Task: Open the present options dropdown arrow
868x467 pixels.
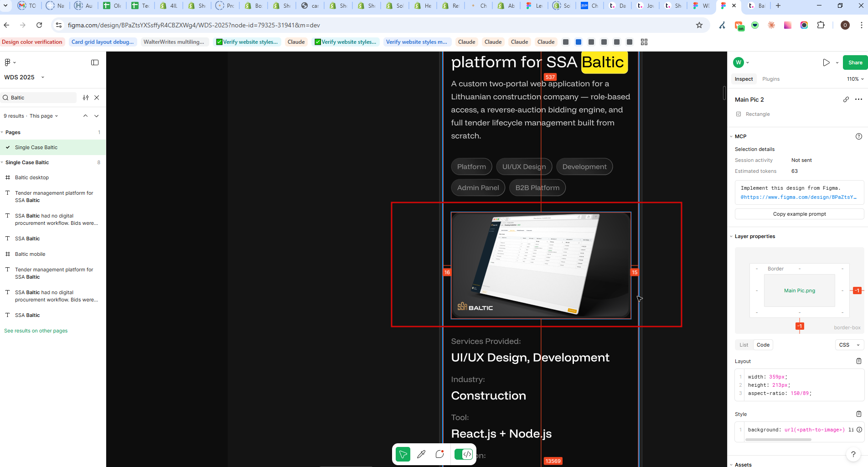Action: 837,62
